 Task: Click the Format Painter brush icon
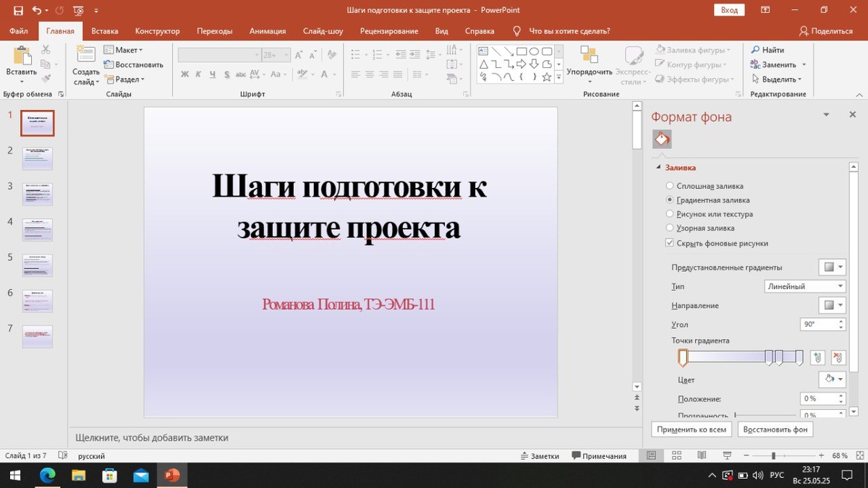tap(46, 78)
